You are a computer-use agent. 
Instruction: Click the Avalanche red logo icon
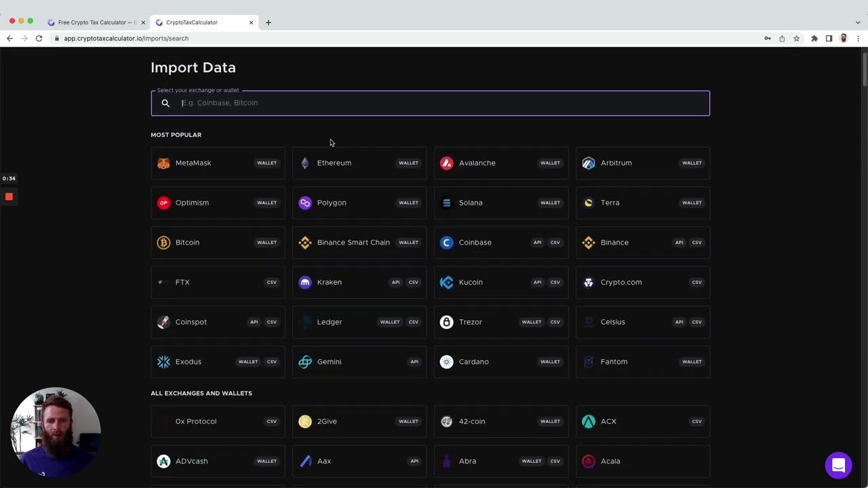tap(447, 163)
